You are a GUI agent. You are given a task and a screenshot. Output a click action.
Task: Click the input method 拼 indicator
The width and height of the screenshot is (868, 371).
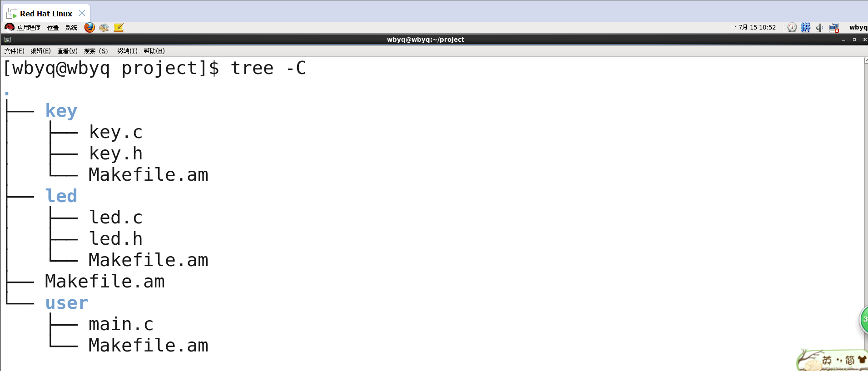pos(805,27)
